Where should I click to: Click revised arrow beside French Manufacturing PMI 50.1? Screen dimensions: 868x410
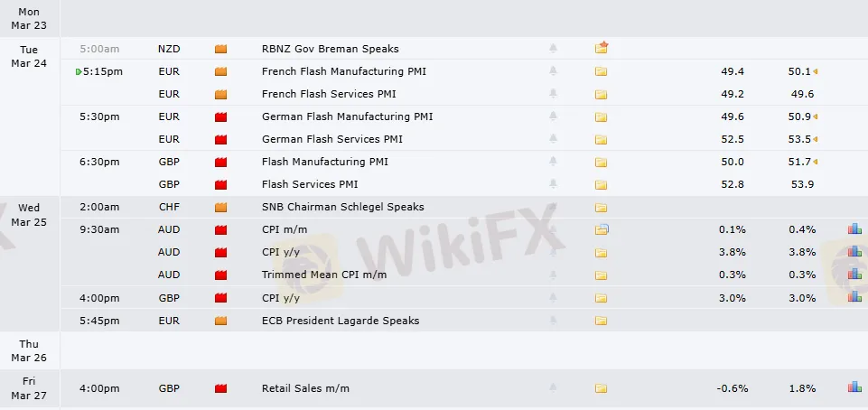pyautogui.click(x=816, y=71)
